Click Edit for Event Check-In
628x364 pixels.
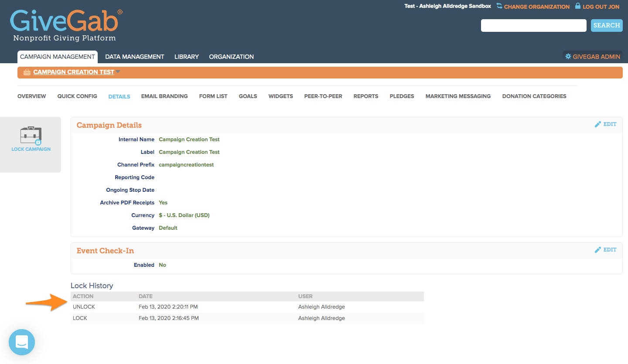tap(610, 250)
